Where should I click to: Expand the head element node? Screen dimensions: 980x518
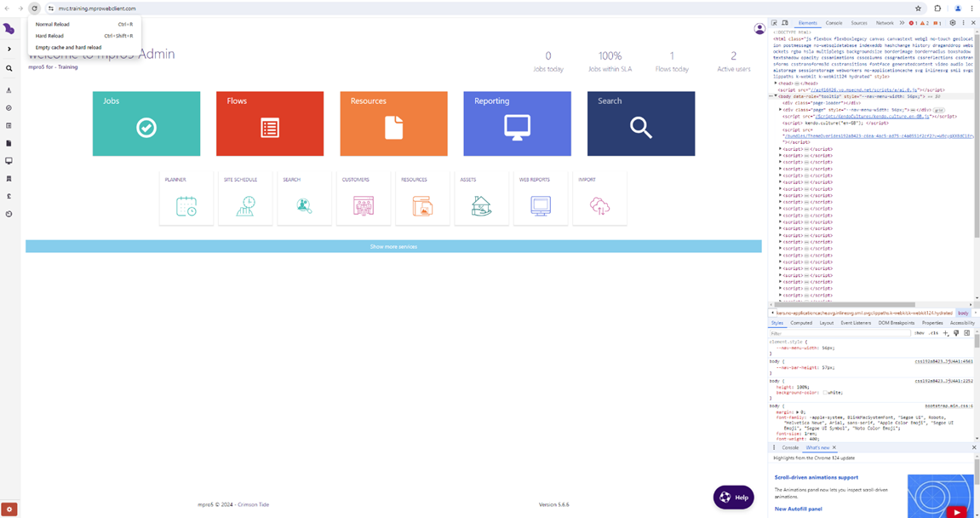pos(777,83)
